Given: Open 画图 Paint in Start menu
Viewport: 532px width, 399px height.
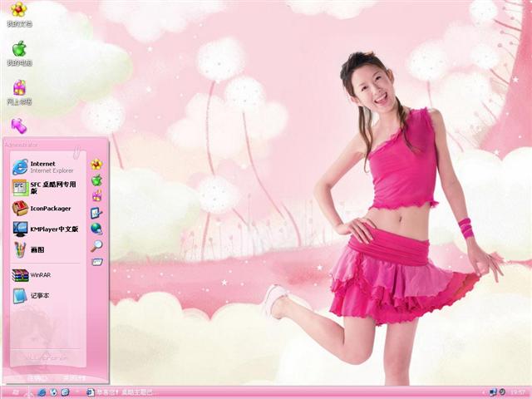Looking at the screenshot, I should [x=44, y=249].
